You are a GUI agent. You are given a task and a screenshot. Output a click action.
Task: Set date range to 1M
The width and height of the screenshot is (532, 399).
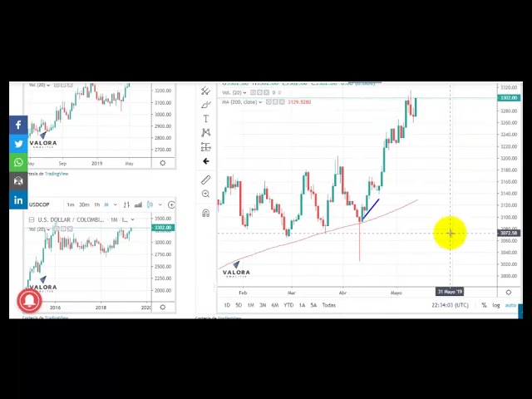tap(250, 305)
